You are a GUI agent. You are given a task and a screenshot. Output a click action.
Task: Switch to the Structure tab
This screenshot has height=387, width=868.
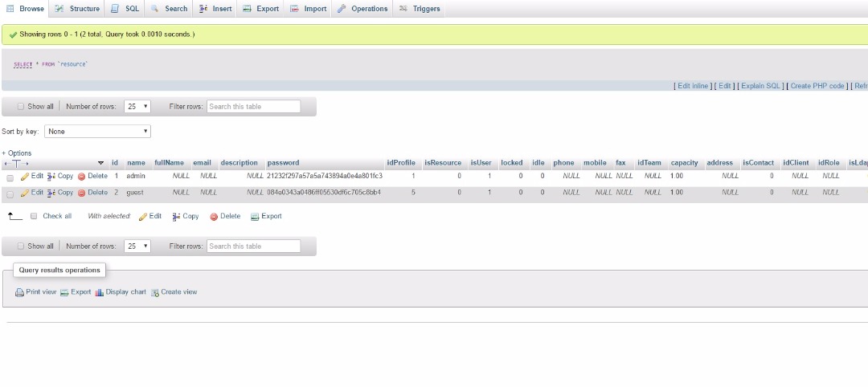(x=78, y=9)
